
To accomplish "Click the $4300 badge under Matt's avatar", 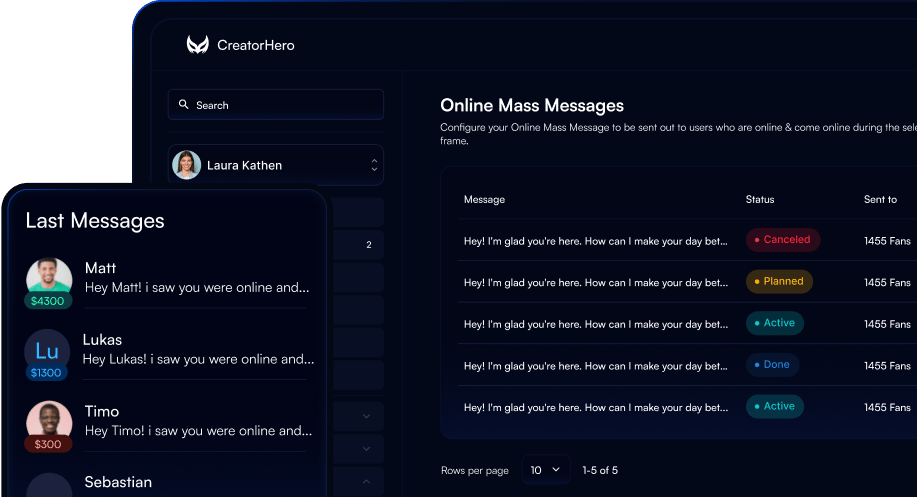I will [x=48, y=301].
